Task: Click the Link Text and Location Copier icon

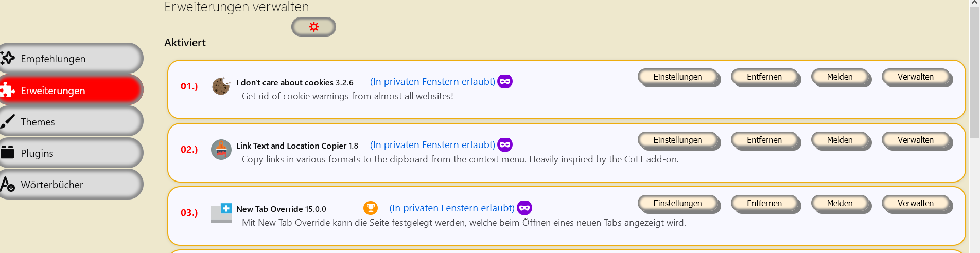Action: click(x=221, y=149)
